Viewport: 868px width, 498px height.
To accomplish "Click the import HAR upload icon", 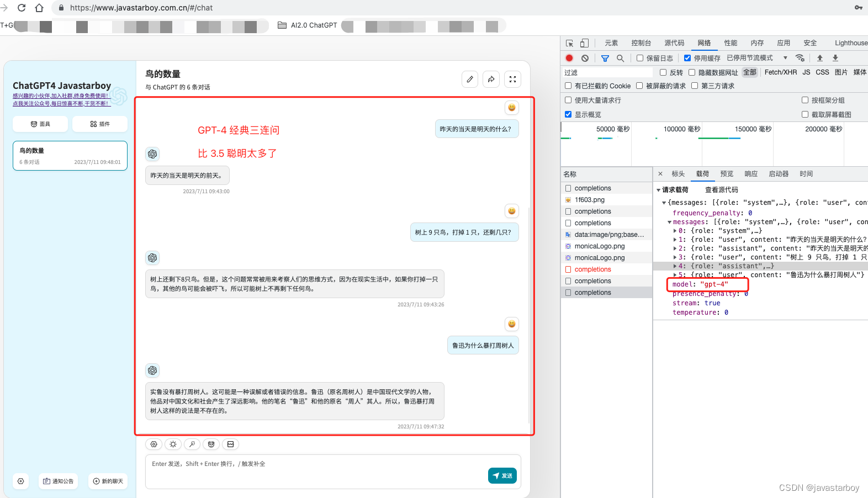I will coord(820,58).
